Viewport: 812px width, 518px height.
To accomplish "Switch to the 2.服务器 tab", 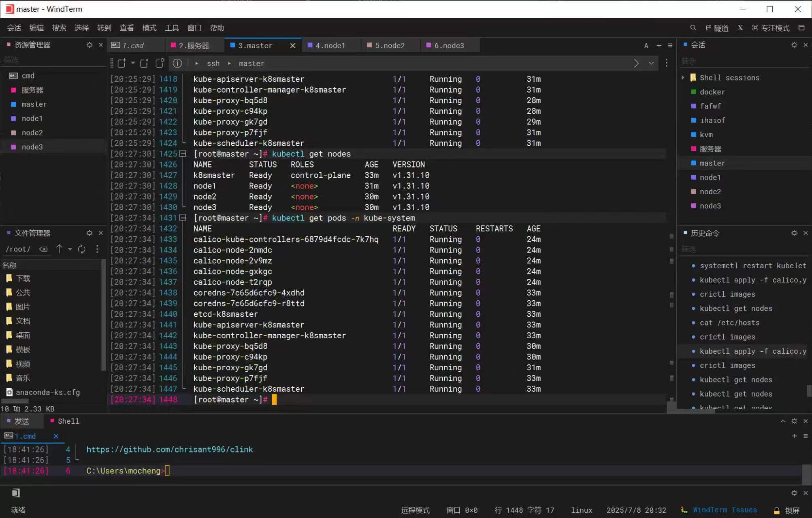I will [194, 45].
